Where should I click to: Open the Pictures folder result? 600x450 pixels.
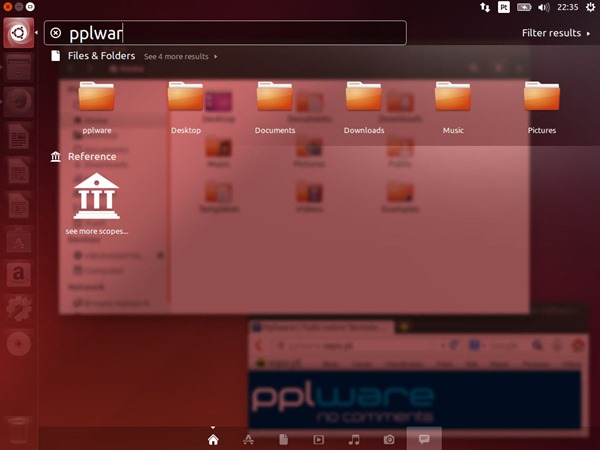coord(541,107)
